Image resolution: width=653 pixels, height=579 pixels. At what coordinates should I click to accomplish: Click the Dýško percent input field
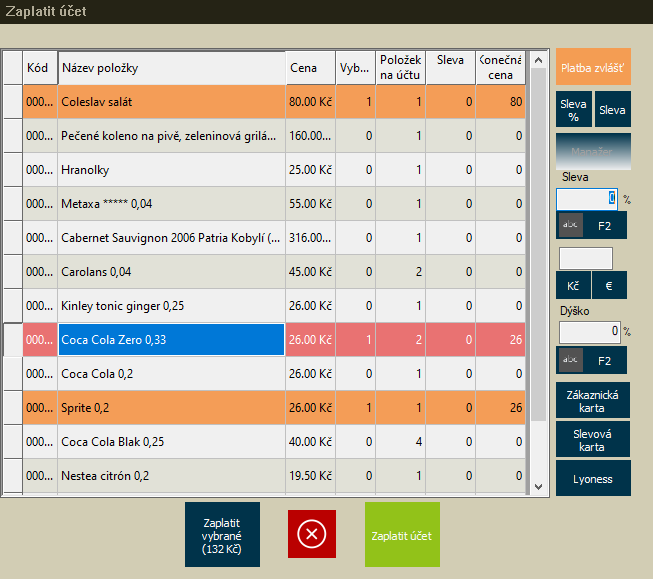[588, 331]
